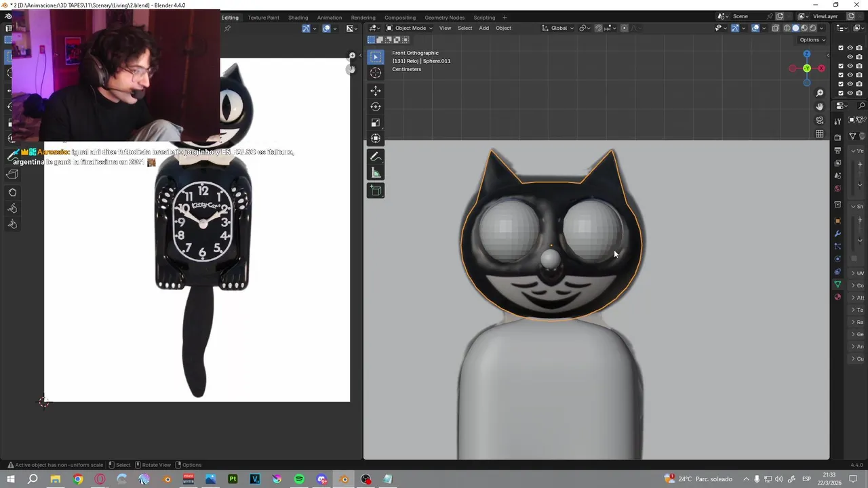Open the overlays options dropdown arrow
The height and width of the screenshot is (488, 868).
click(x=764, y=28)
